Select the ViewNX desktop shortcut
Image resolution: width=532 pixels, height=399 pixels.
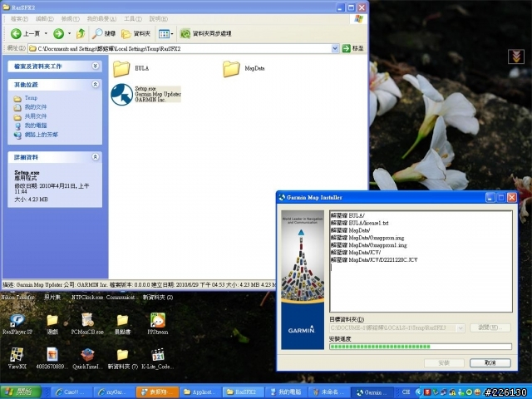17,358
